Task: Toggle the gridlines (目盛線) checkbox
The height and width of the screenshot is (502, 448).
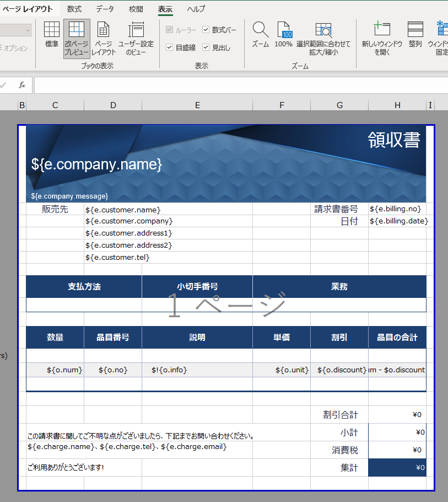Action: (x=170, y=47)
